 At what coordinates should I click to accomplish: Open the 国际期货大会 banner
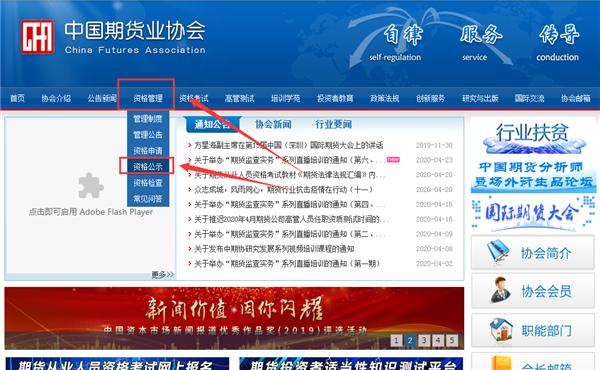(x=533, y=214)
